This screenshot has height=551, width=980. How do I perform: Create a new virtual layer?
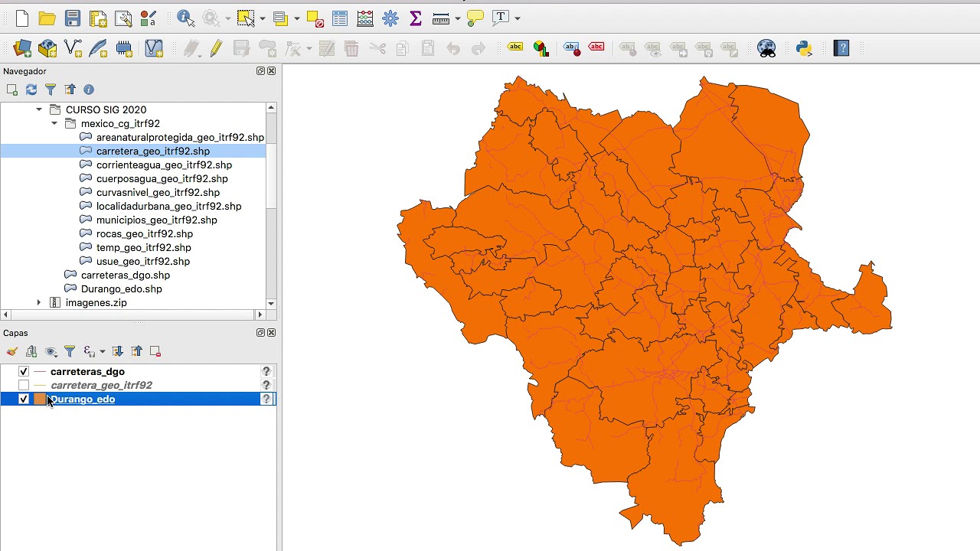pyautogui.click(x=153, y=48)
